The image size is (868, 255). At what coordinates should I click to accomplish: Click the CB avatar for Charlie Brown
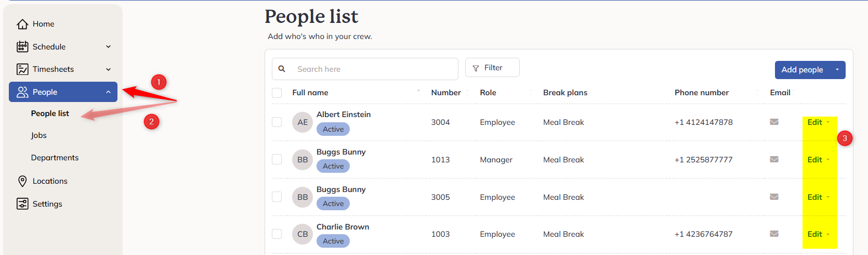click(x=303, y=234)
